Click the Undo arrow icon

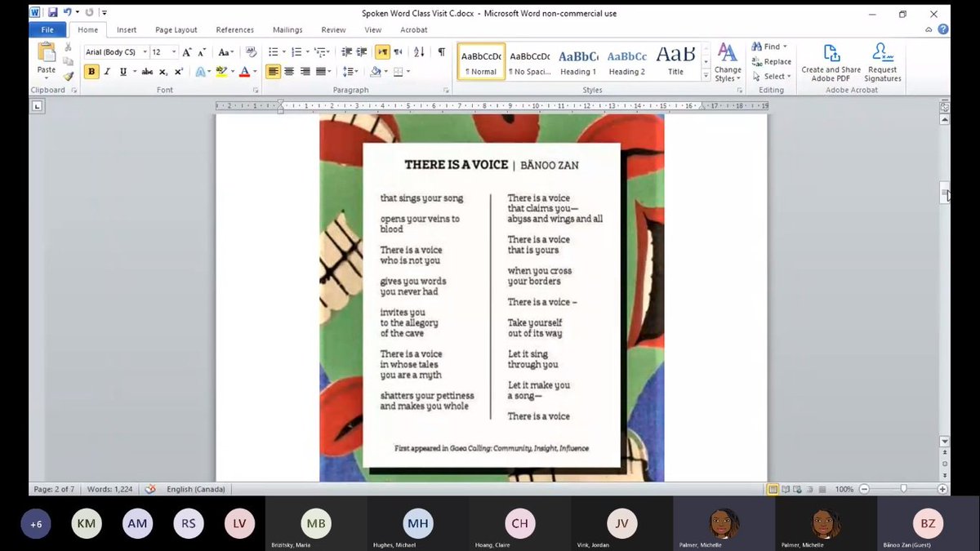coord(67,12)
